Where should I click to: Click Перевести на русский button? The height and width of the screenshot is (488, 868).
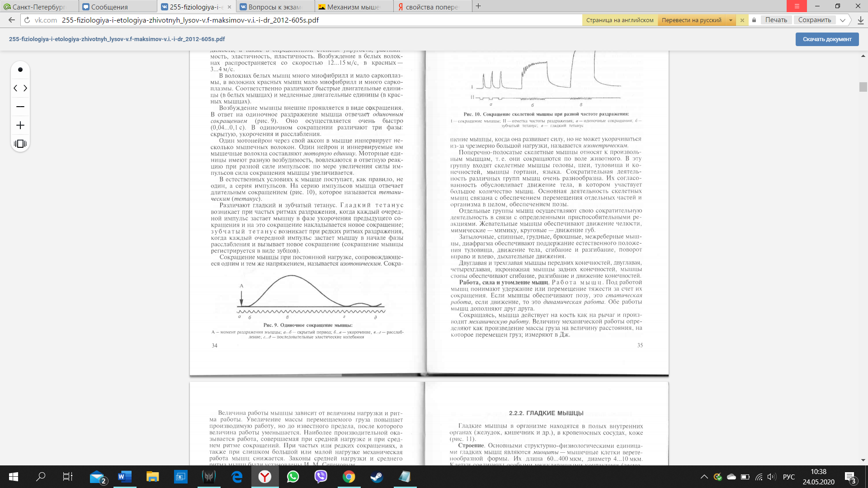691,20
